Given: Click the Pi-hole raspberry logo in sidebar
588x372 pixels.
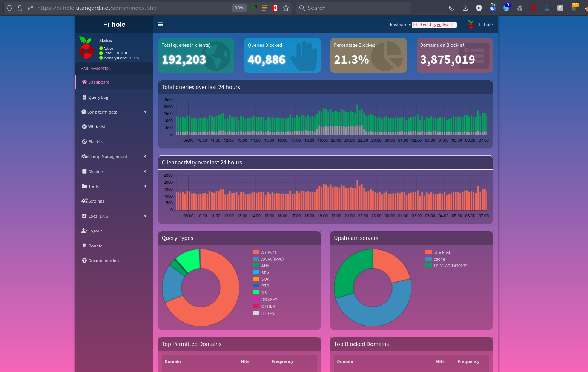Looking at the screenshot, I should coord(86,48).
